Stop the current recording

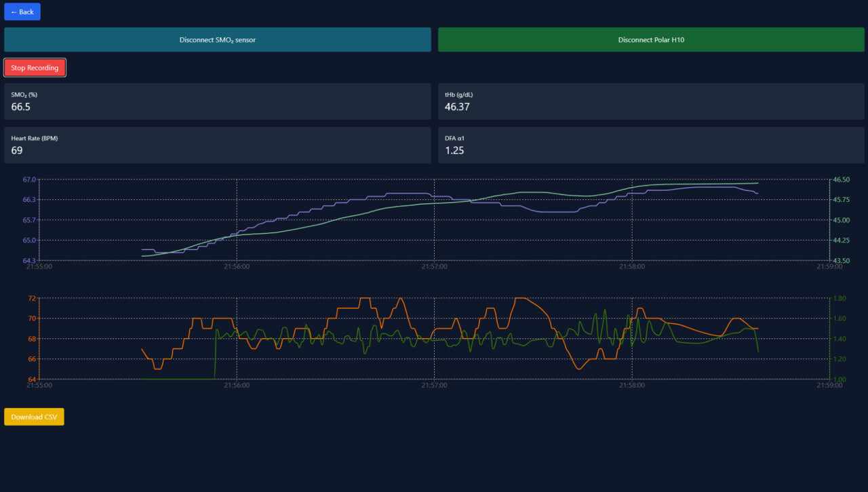[35, 68]
